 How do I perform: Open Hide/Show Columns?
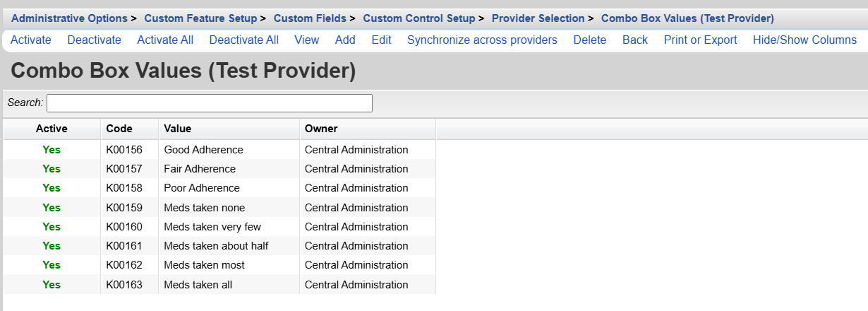tap(804, 40)
